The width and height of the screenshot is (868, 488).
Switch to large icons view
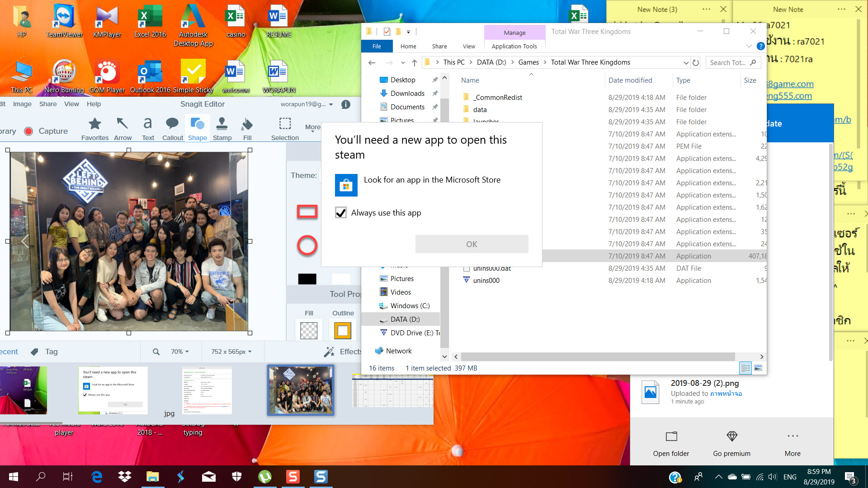point(758,368)
